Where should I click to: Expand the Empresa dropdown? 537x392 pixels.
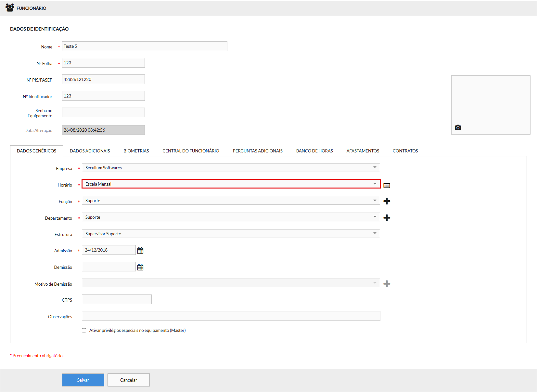[x=231, y=168]
